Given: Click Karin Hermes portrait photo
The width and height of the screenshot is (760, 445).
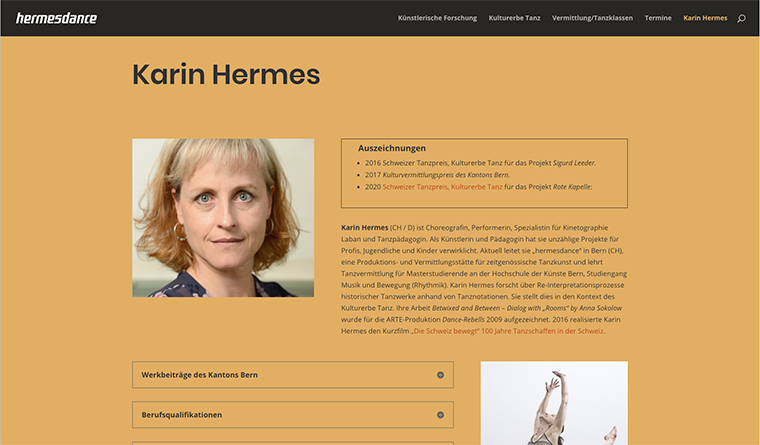Looking at the screenshot, I should pyautogui.click(x=223, y=218).
